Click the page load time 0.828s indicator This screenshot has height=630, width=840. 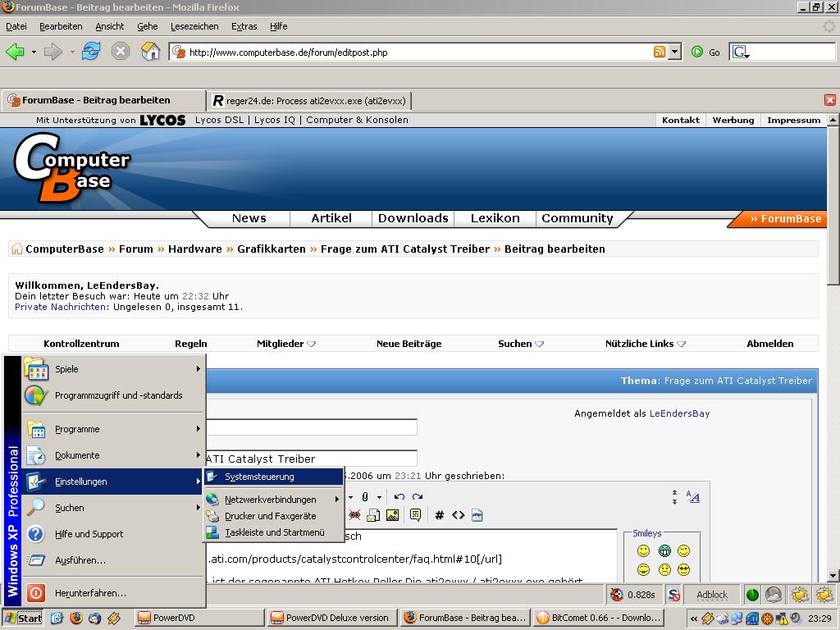click(633, 595)
